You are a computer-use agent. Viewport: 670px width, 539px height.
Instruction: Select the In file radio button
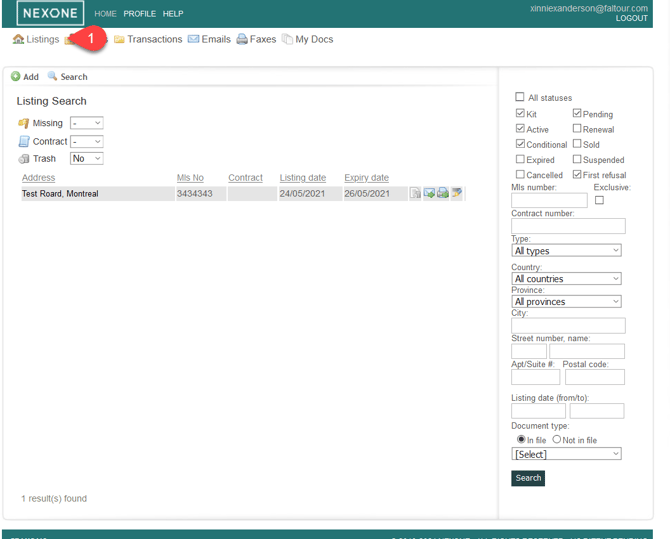(521, 439)
